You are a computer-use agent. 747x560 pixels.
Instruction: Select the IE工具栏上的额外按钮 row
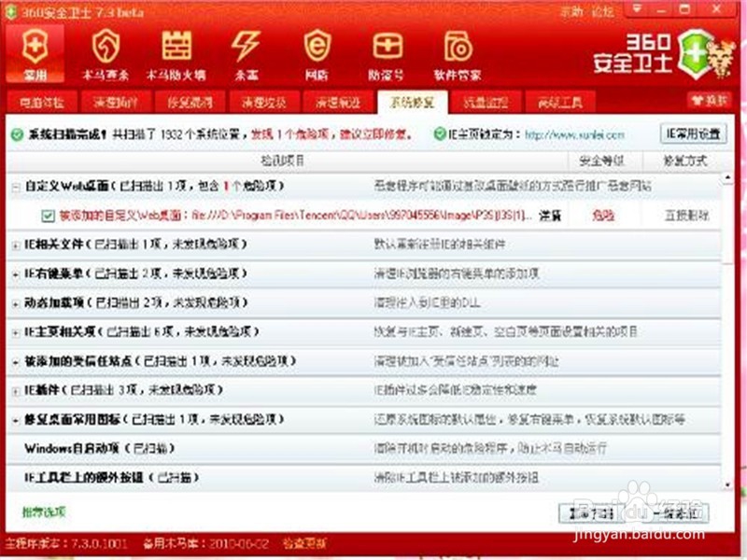coord(364,477)
